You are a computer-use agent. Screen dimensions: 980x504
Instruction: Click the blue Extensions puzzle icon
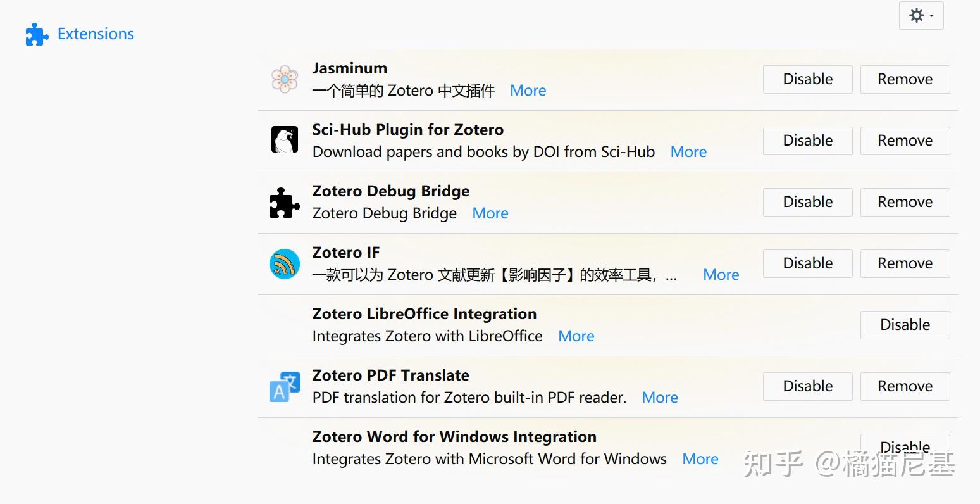pos(37,34)
